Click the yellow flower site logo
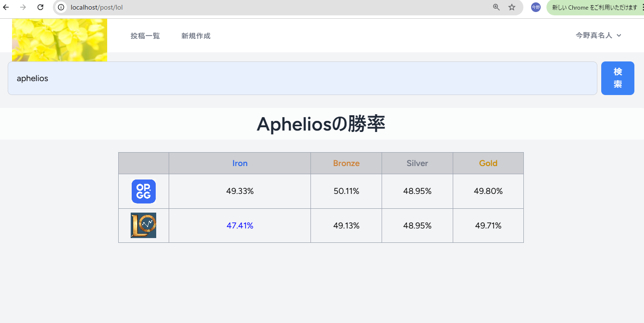The height and width of the screenshot is (323, 644). pos(60,40)
